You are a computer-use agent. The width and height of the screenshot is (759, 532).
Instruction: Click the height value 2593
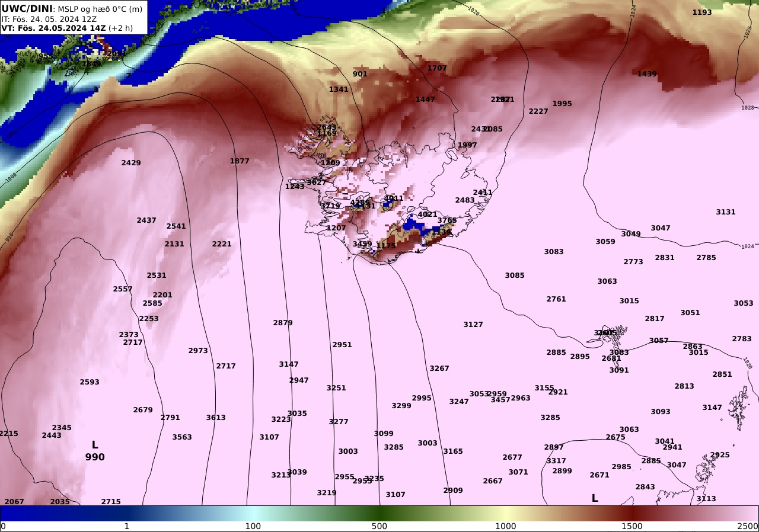90,382
